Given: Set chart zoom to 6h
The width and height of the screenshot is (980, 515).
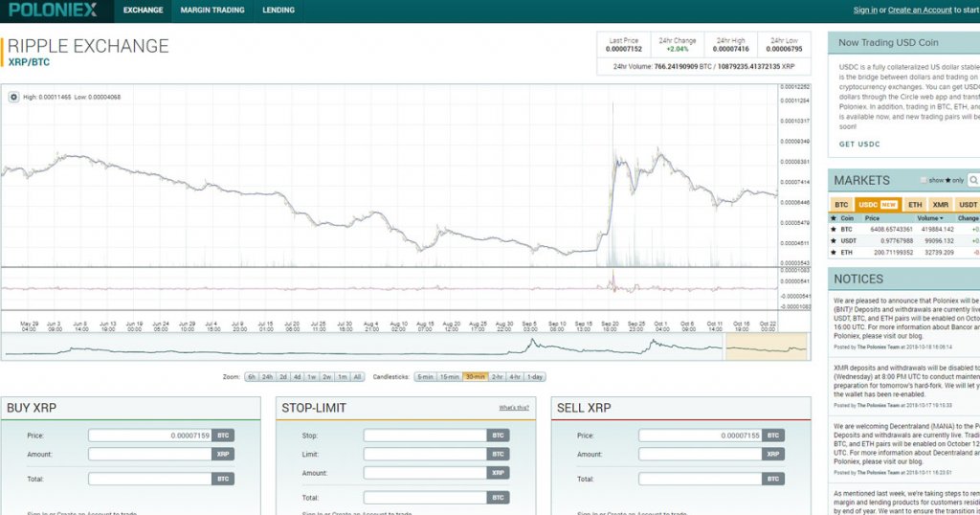Looking at the screenshot, I should click(252, 377).
